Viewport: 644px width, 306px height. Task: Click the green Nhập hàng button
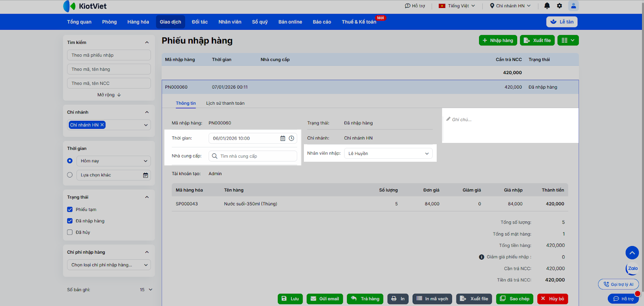[x=498, y=40]
